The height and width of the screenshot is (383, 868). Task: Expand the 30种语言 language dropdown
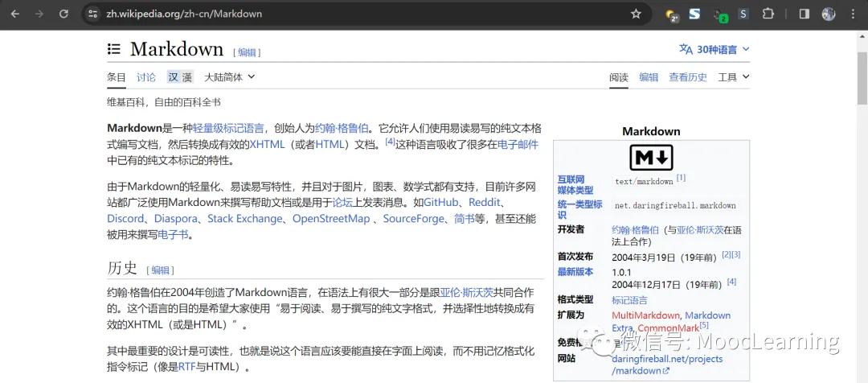point(714,49)
